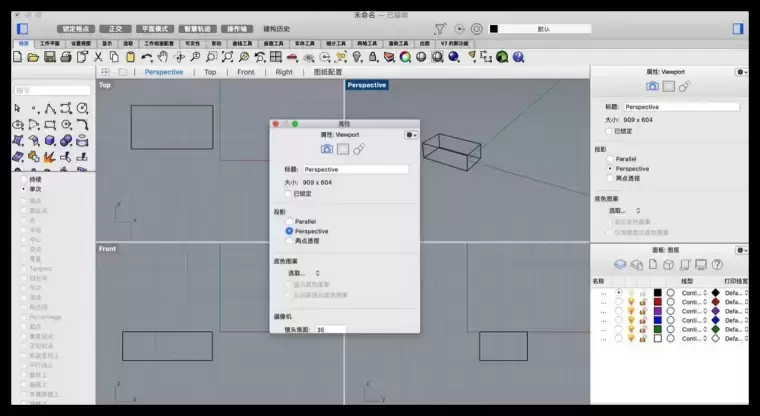Select Parallel projection in the floating window
Screen dimensions: 760x416
(289, 222)
